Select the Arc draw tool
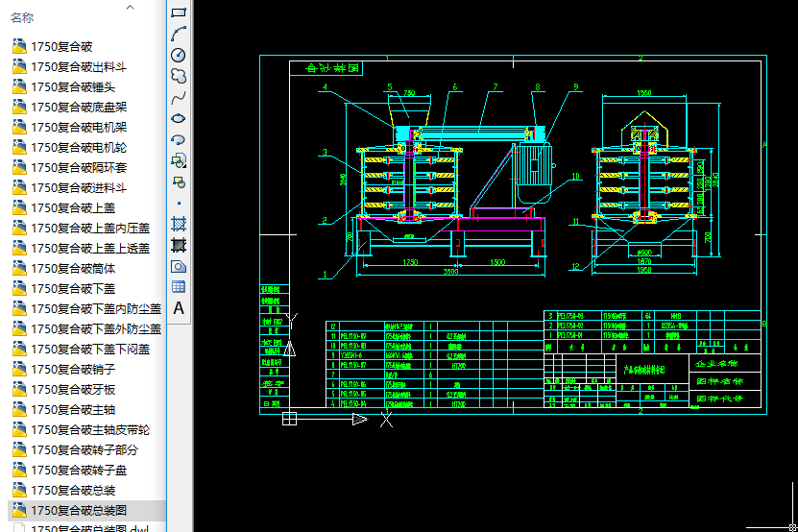The image size is (798, 532). coord(179,34)
